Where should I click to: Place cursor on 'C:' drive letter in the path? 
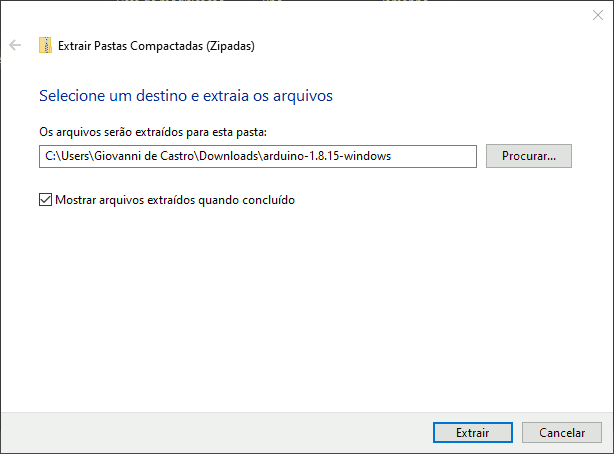51,156
